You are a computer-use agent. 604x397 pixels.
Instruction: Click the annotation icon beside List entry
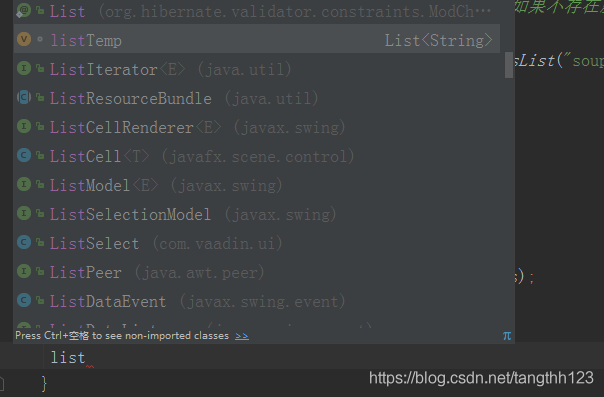(x=24, y=10)
